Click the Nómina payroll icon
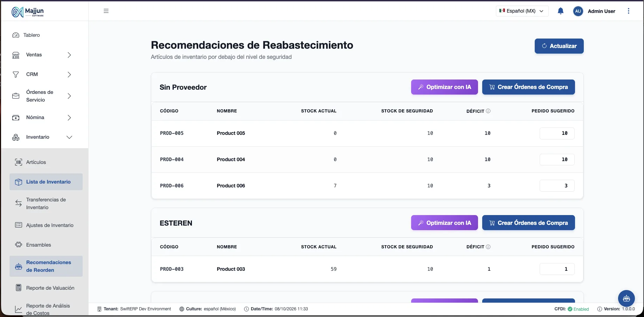The width and height of the screenshot is (644, 317). coord(16,118)
